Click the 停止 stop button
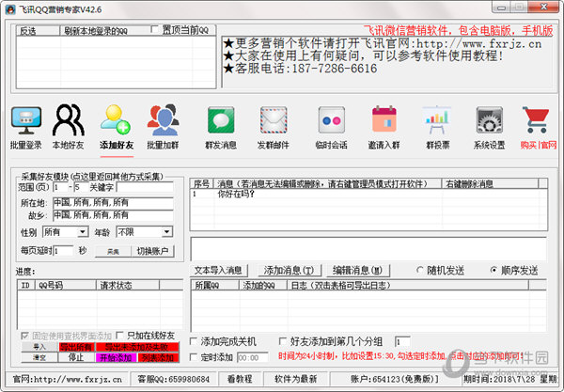 (76, 357)
